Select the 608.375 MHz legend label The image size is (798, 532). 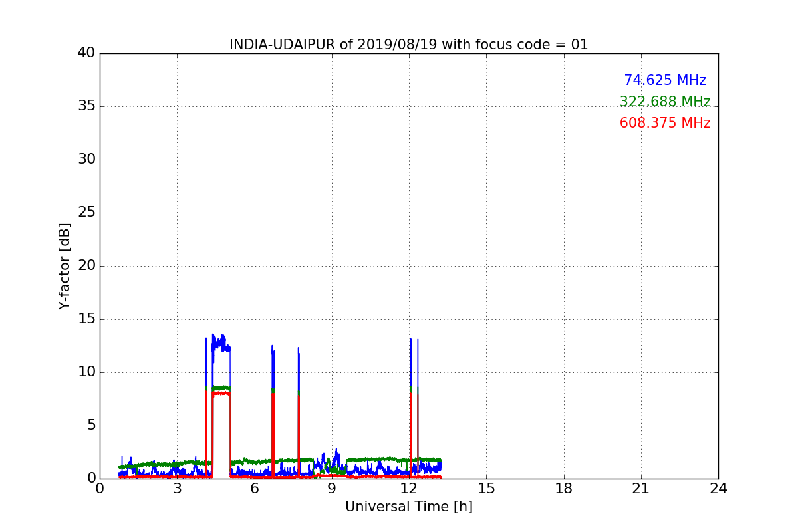[x=665, y=123]
